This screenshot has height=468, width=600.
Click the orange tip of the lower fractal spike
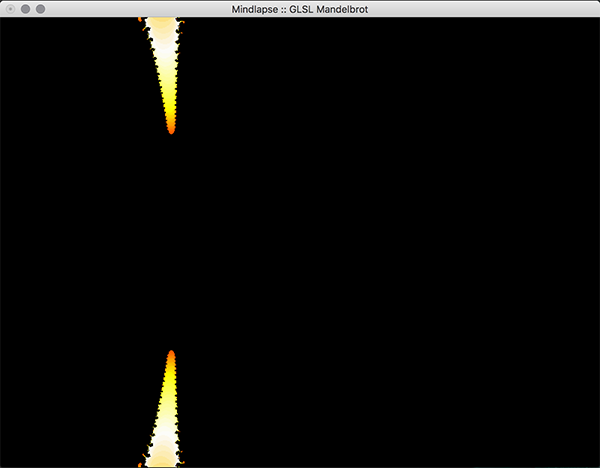171,356
